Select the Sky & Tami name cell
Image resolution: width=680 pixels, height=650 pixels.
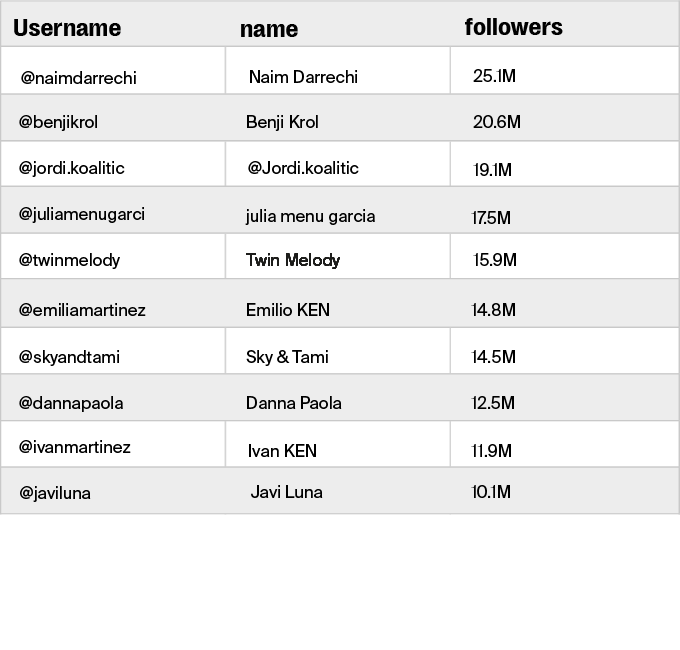287,357
